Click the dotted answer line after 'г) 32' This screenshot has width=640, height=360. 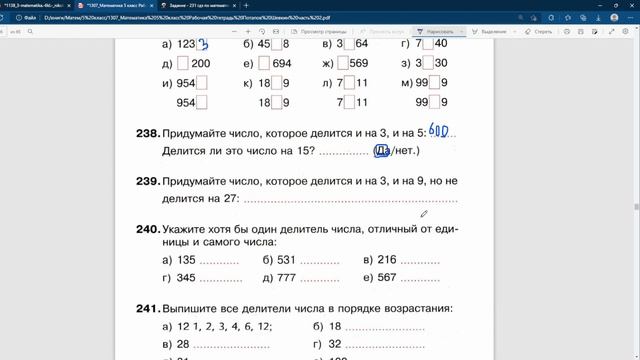coord(385,347)
